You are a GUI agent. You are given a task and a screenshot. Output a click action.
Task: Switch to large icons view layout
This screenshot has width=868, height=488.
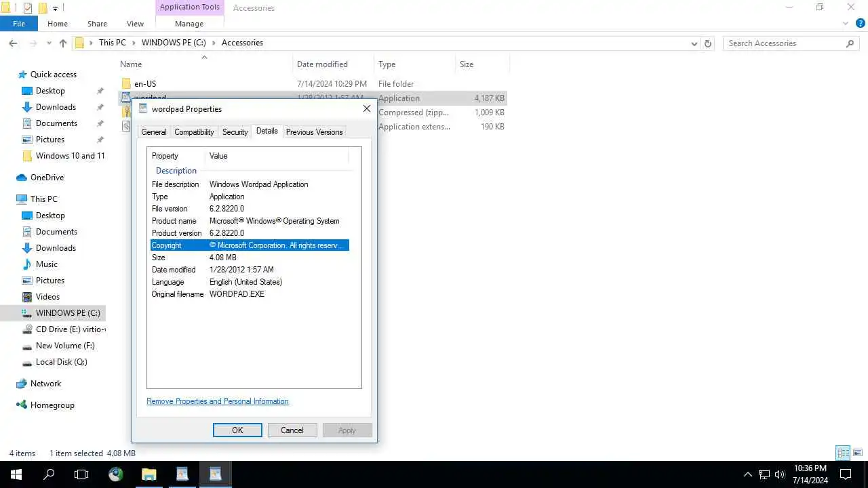(x=858, y=453)
